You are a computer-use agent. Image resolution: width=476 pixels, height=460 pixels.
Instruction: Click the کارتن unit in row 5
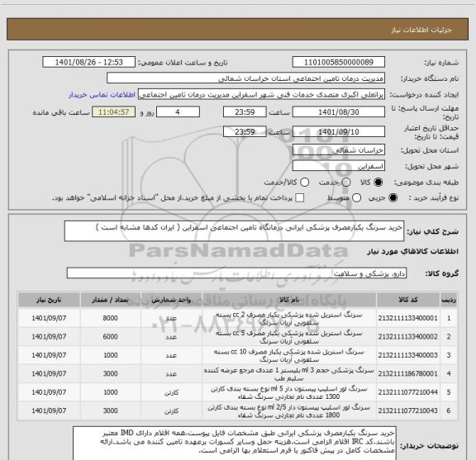click(x=171, y=392)
